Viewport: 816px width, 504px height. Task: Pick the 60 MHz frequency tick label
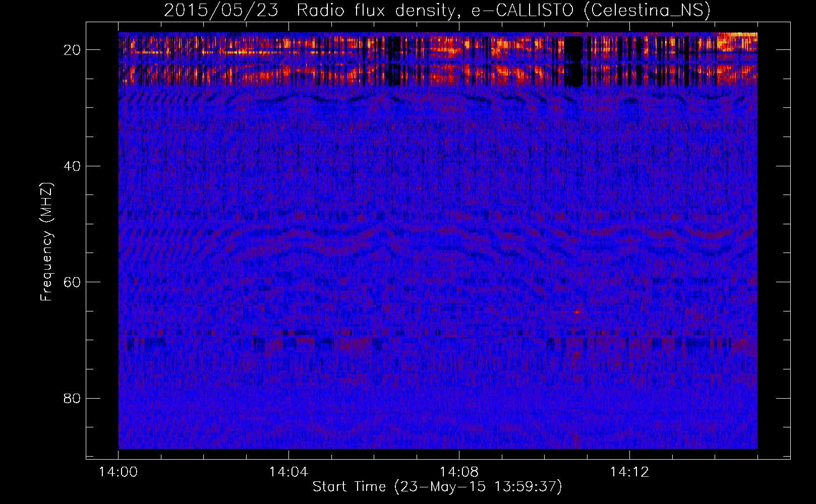[73, 282]
